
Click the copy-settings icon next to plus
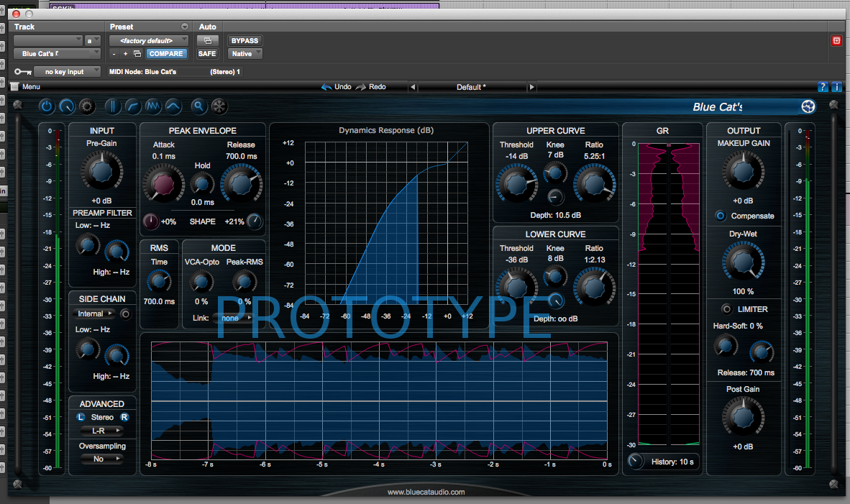[x=137, y=54]
